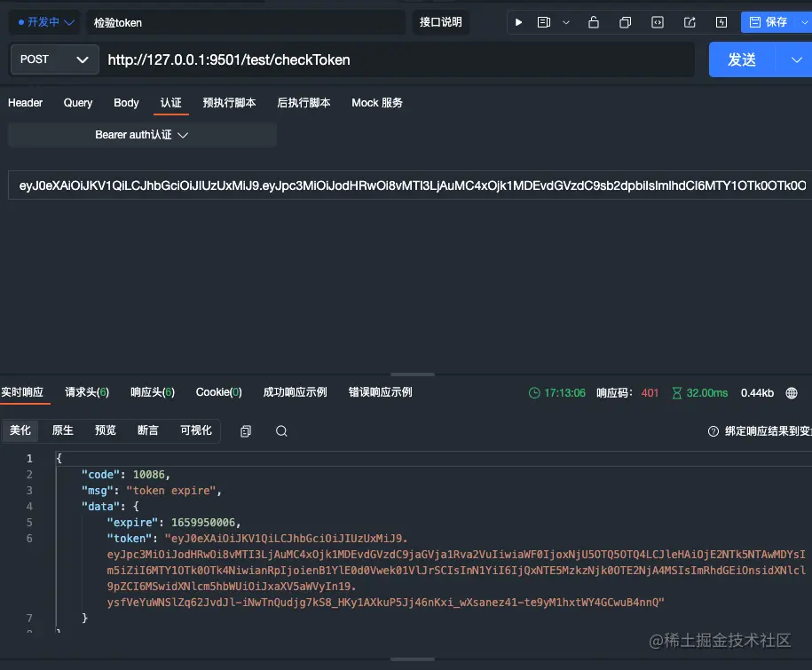Select the 原生 view mode

[x=63, y=430]
